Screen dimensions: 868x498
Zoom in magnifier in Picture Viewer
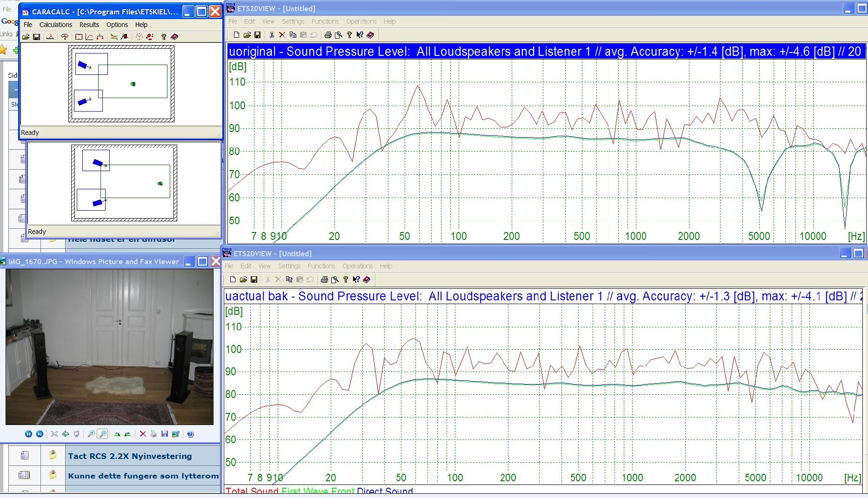(91, 434)
